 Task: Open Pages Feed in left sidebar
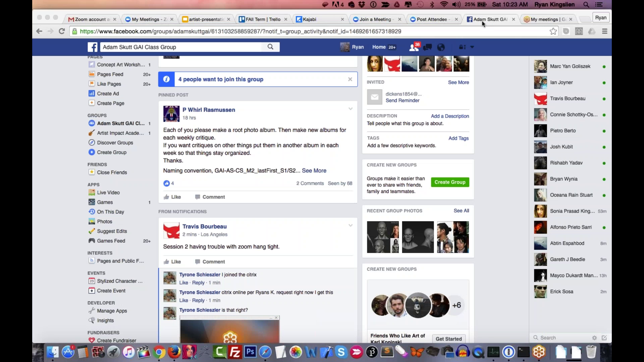[x=110, y=74]
